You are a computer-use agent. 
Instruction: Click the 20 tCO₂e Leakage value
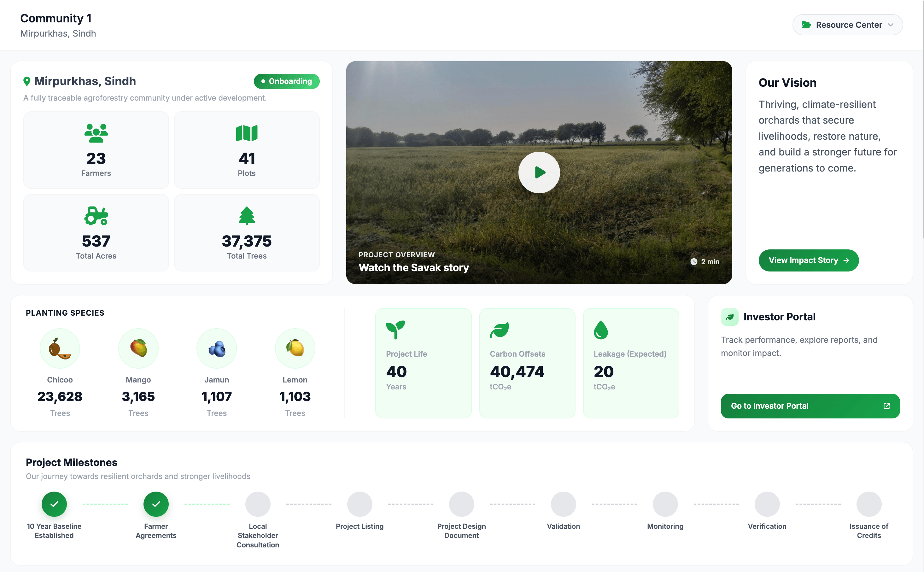[603, 372]
